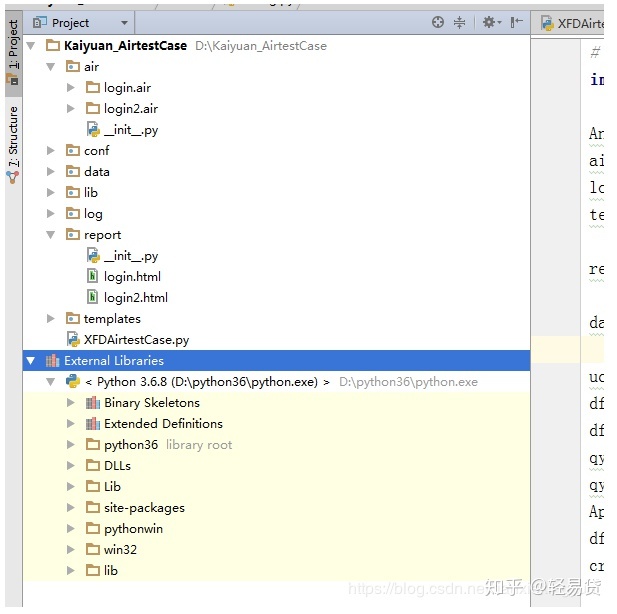This screenshot has width=617, height=614.
Task: Collapse the Python 3.6.8 interpreter node
Action: click(51, 382)
